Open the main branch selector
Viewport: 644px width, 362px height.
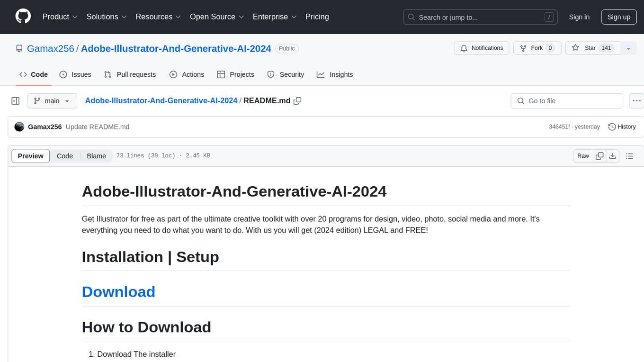click(52, 101)
